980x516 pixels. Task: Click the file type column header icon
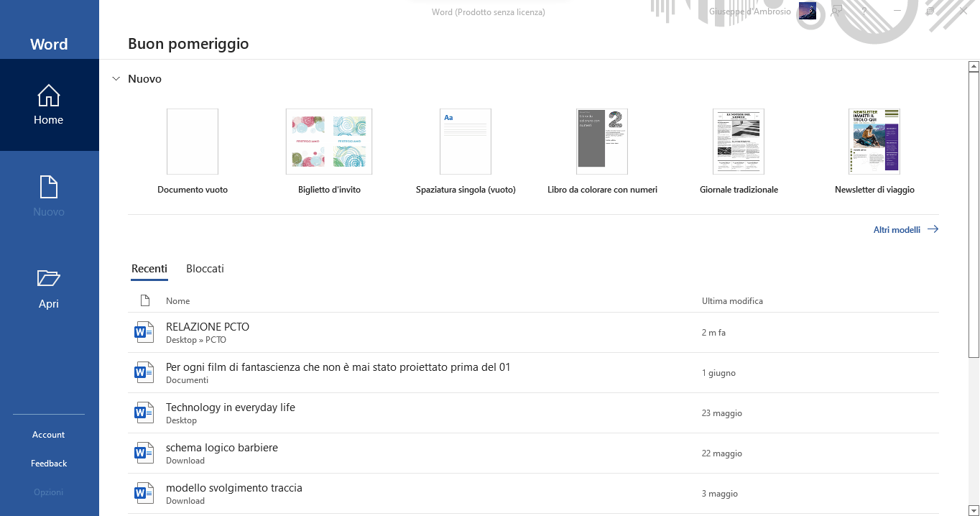click(x=144, y=301)
